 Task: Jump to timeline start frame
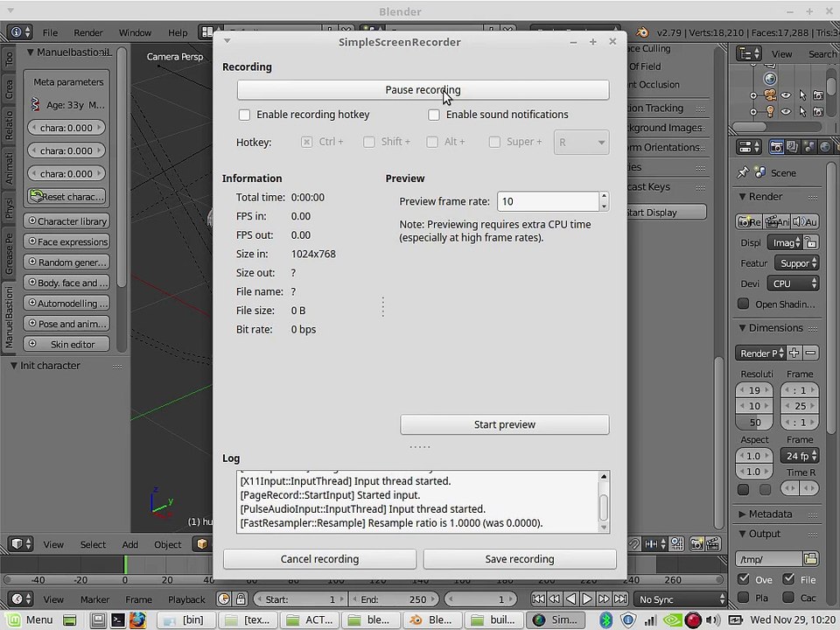[538, 598]
